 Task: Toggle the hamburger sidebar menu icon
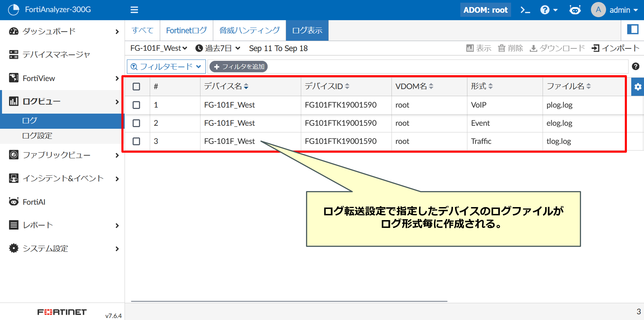click(134, 10)
